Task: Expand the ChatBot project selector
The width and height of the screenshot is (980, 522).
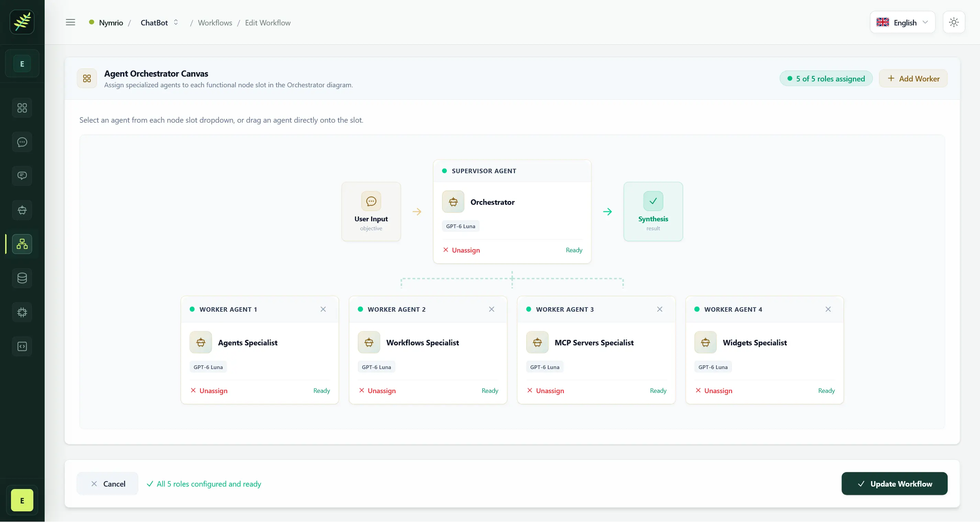Action: 159,23
